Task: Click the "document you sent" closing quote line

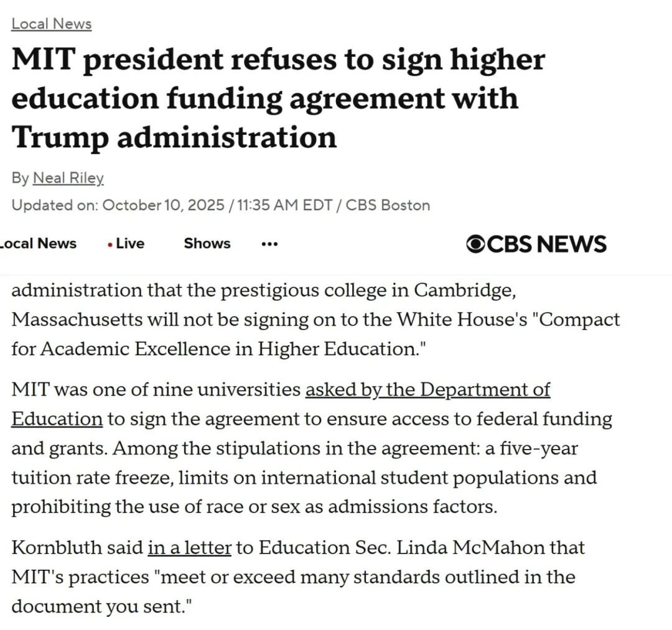Action: coord(100,606)
